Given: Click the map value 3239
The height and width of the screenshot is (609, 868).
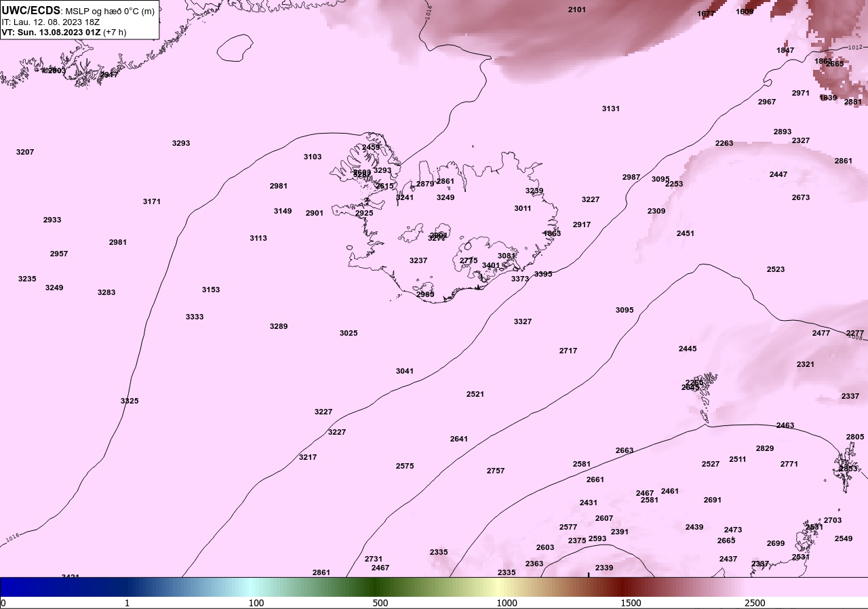Looking at the screenshot, I should tap(534, 191).
